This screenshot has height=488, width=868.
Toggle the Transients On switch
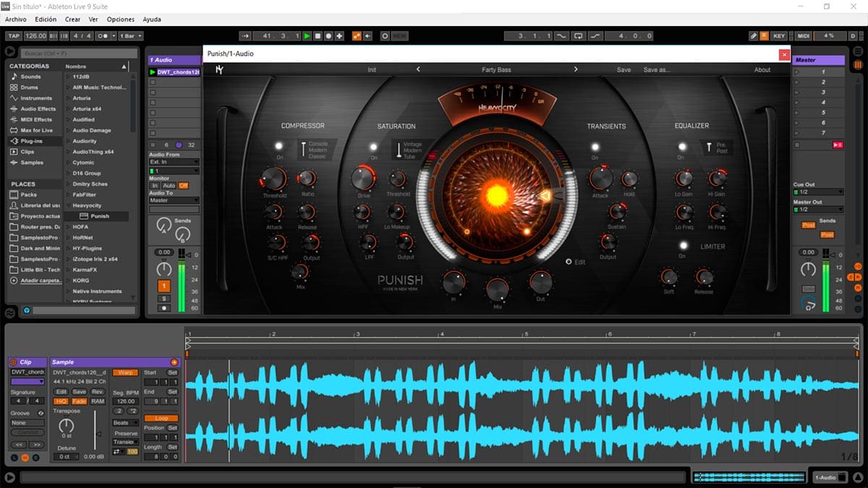595,147
